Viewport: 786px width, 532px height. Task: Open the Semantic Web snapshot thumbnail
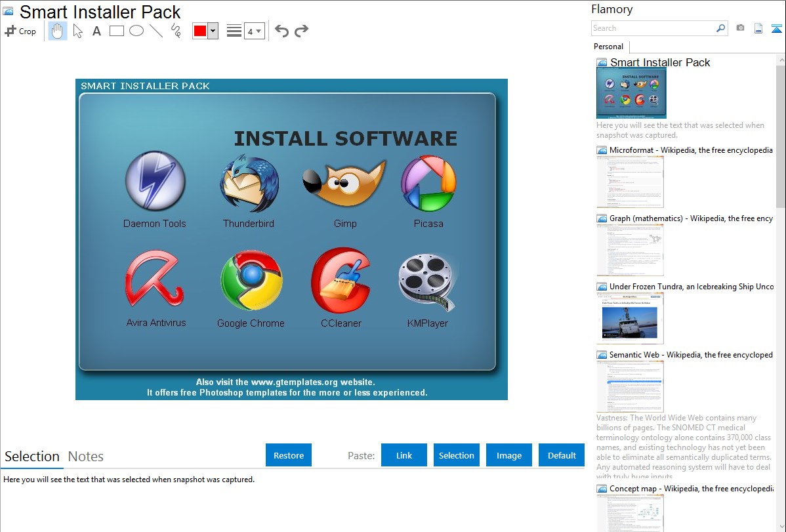630,386
